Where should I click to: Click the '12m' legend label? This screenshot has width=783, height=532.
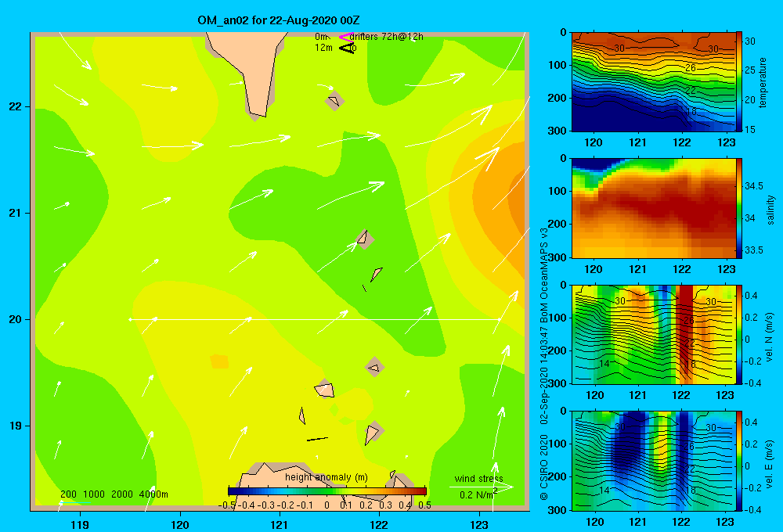tap(323, 48)
